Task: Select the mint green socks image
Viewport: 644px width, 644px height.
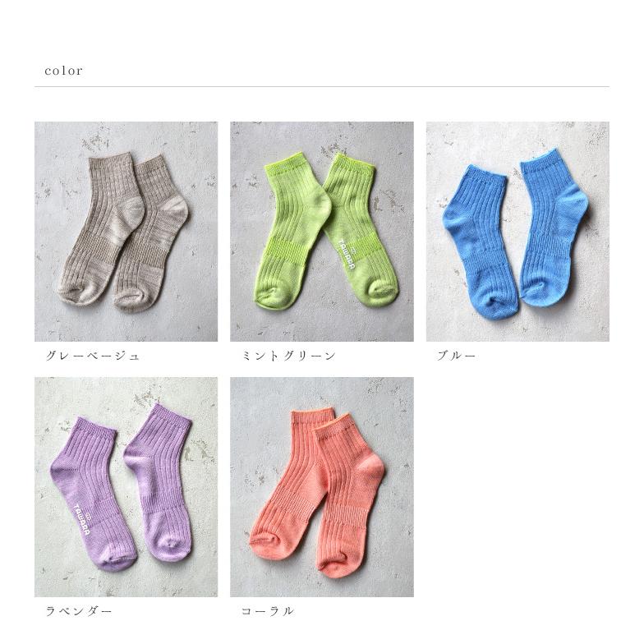Action: tap(322, 232)
